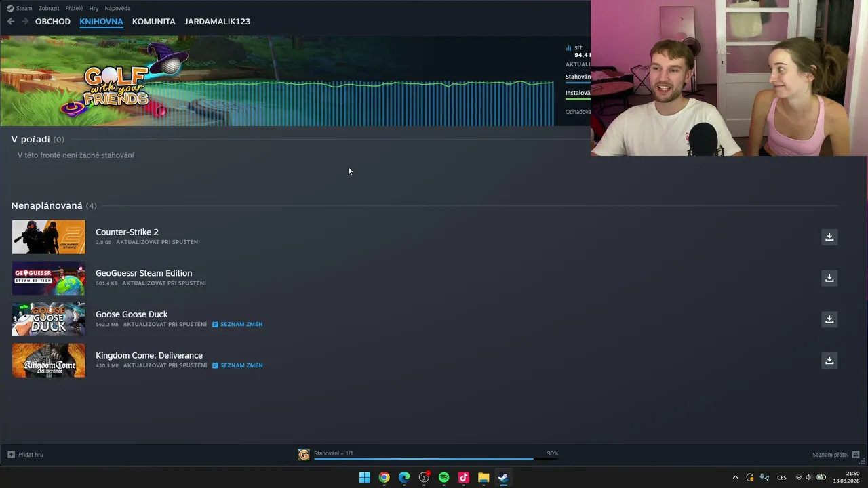
Task: Open the Wi-Fi network tray icon
Action: (x=798, y=477)
